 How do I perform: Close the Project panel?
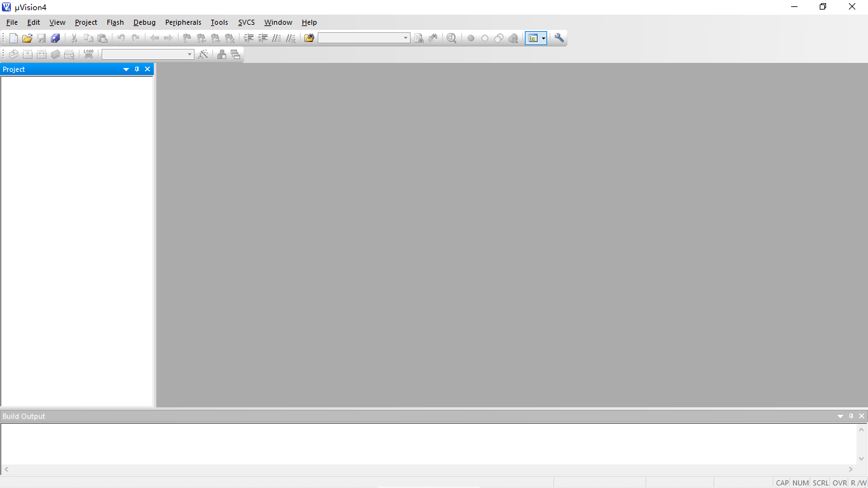coord(147,69)
